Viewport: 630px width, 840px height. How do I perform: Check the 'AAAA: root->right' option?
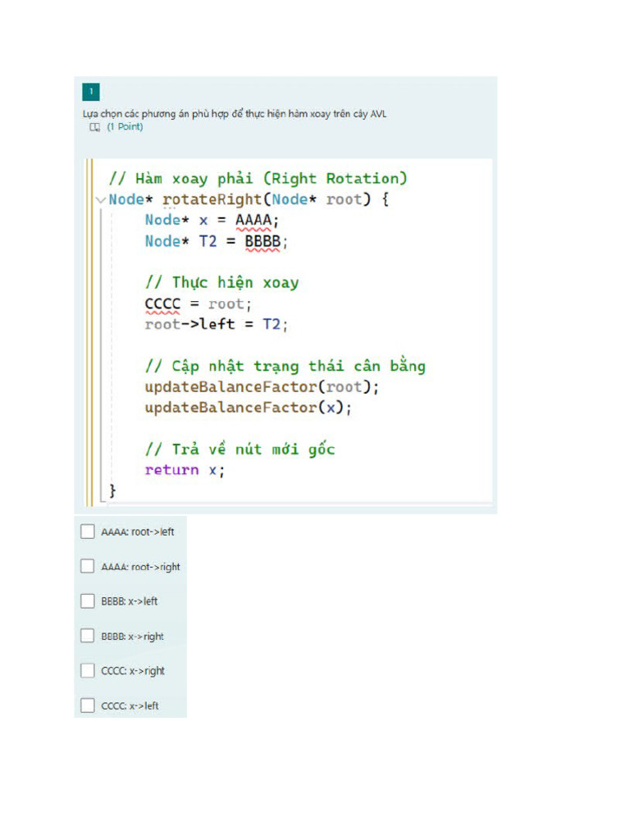click(88, 567)
